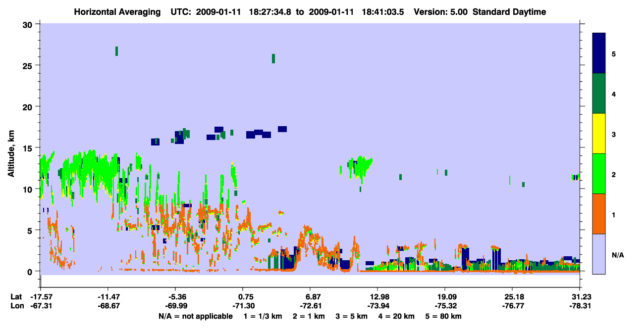
Task: Click longitude value -71.30
Action: tap(243, 306)
